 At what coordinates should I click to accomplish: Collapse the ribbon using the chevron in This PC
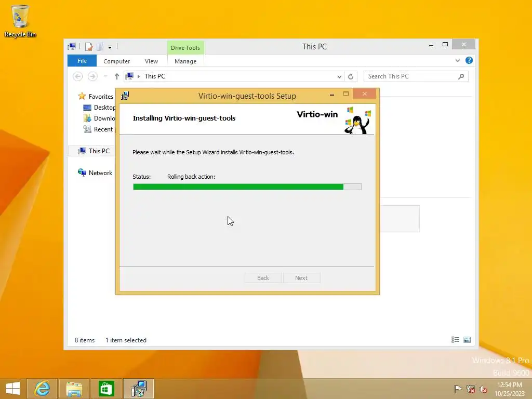pos(457,60)
